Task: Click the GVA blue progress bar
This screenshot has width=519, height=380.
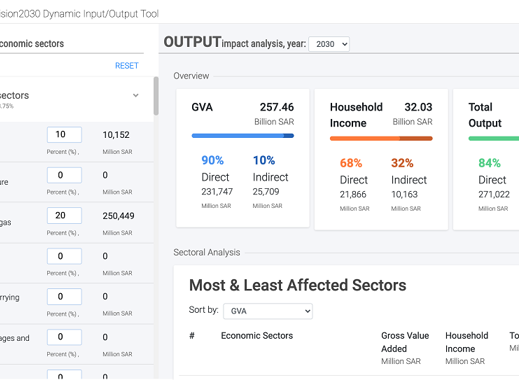Action: tap(243, 136)
